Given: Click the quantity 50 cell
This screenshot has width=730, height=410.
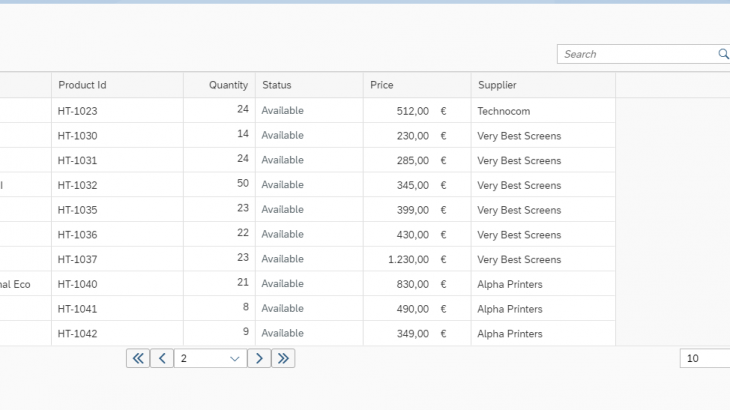Looking at the screenshot, I should (242, 185).
